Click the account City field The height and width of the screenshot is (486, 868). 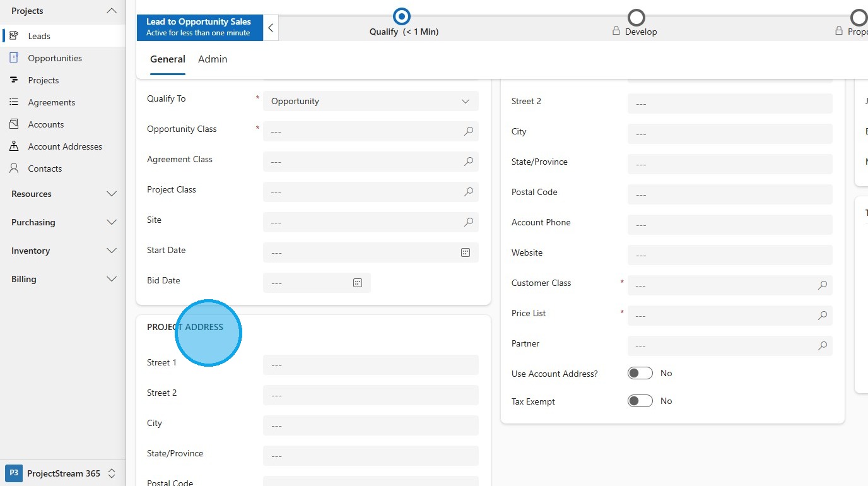730,134
